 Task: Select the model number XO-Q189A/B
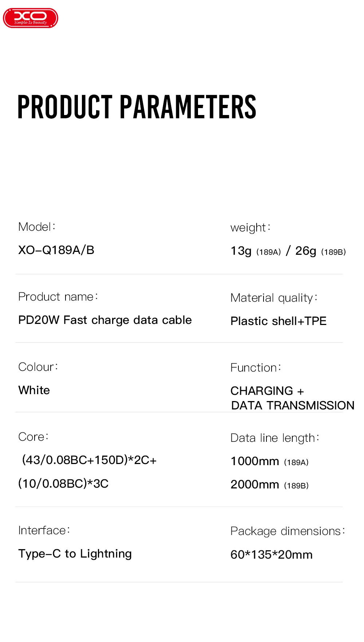(x=56, y=250)
